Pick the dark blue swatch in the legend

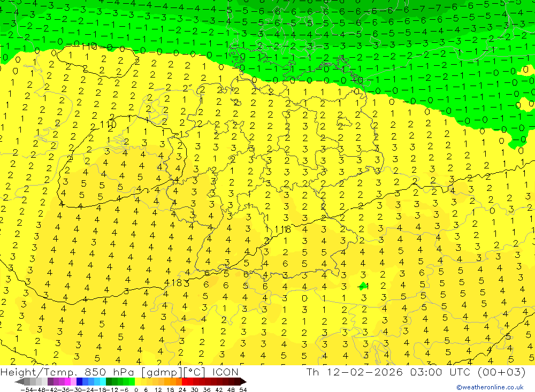click(x=80, y=381)
